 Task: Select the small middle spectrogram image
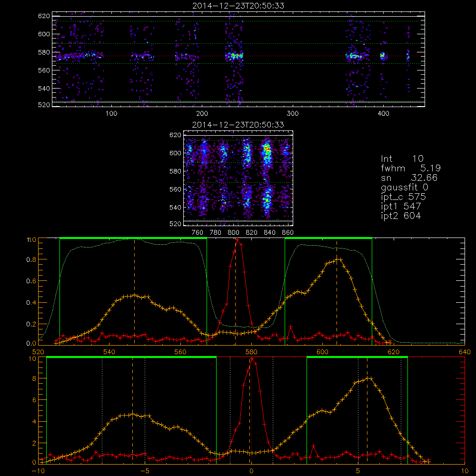pyautogui.click(x=238, y=178)
